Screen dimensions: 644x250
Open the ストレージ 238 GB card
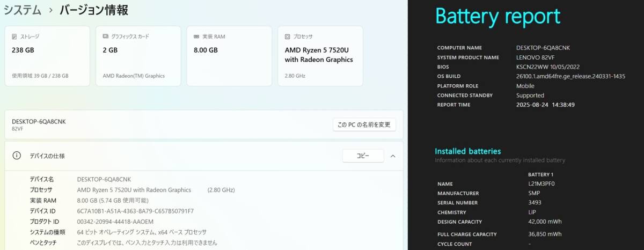tap(47, 56)
